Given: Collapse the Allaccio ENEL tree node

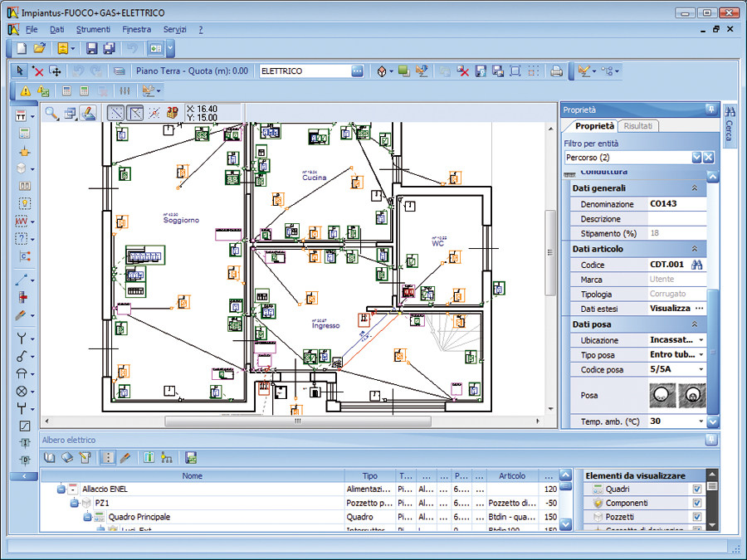Looking at the screenshot, I should (61, 489).
